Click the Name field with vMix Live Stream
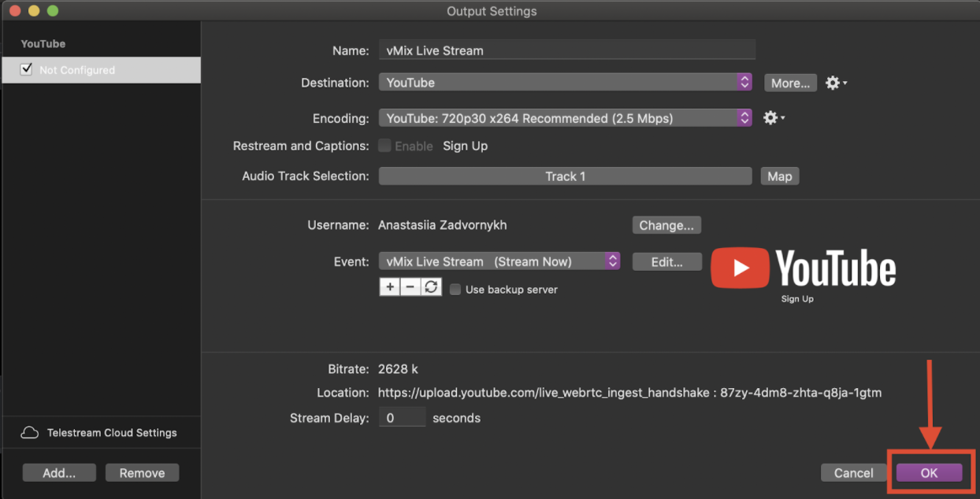 click(567, 50)
